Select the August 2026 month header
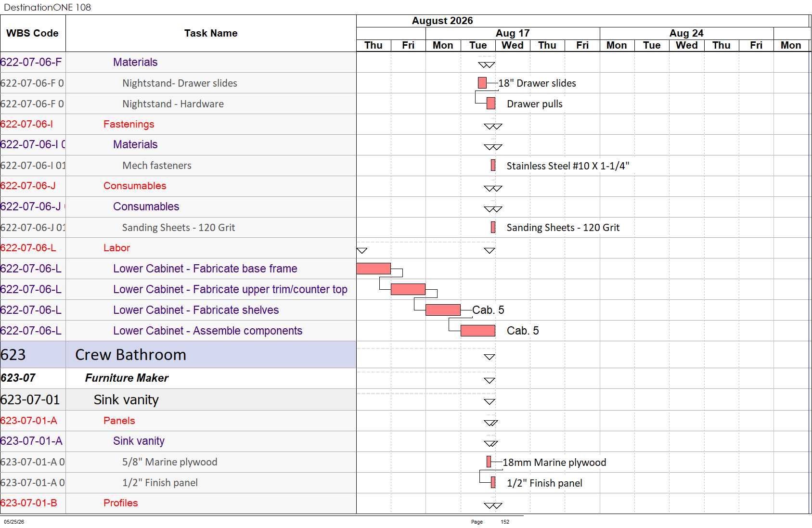Viewport: 812px width, 528px height. coord(442,21)
